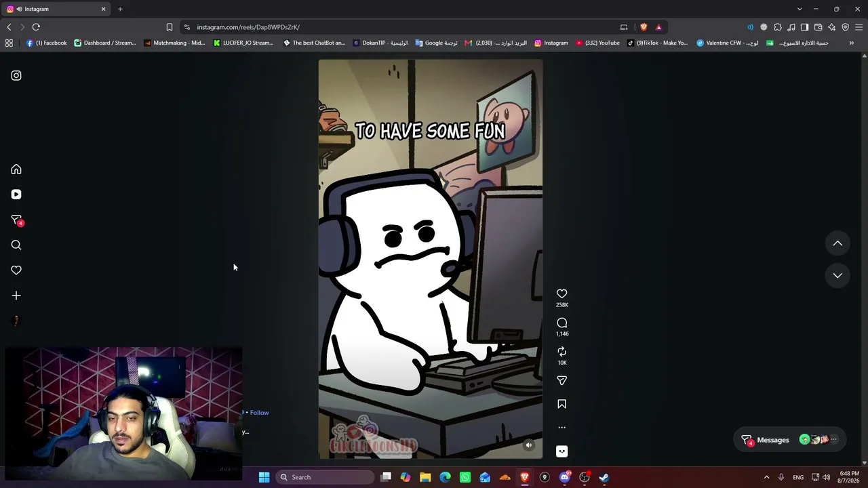Open the more options in Messages pill
The width and height of the screenshot is (868, 488).
pos(834,440)
